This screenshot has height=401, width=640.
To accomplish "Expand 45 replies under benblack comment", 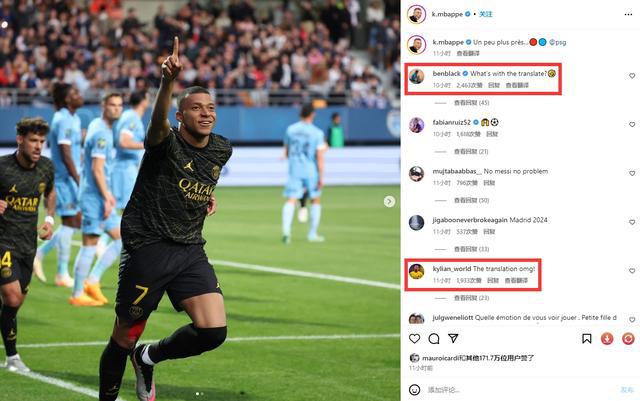I will point(471,102).
